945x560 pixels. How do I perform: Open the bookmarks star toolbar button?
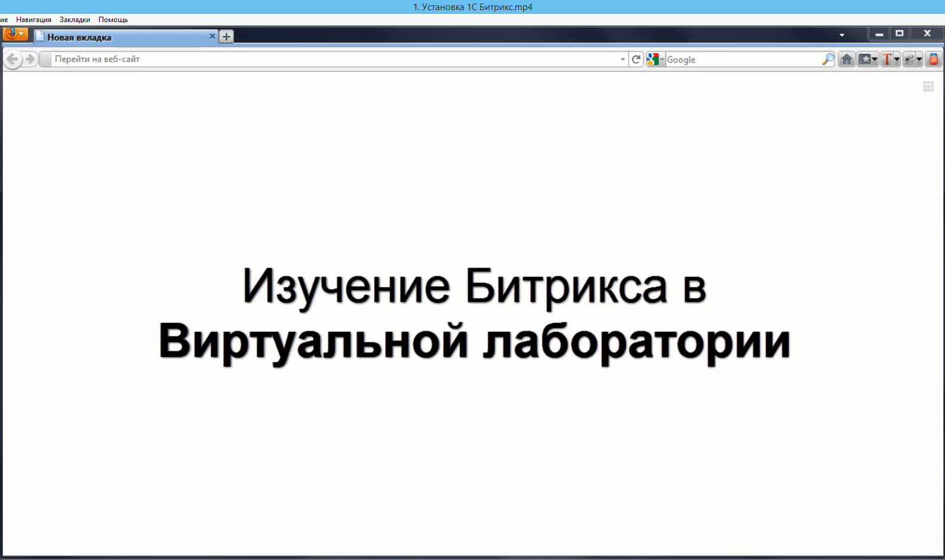(864, 59)
